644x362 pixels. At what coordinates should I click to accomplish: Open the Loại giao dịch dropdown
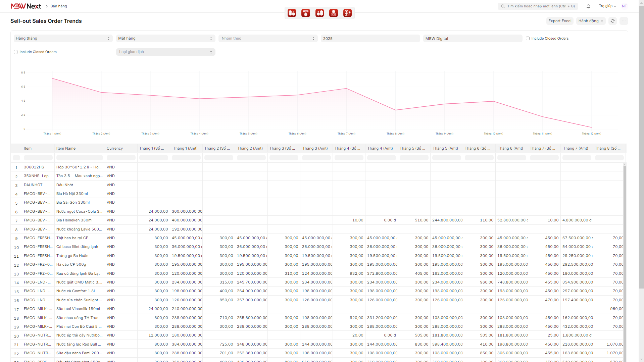pos(165,52)
